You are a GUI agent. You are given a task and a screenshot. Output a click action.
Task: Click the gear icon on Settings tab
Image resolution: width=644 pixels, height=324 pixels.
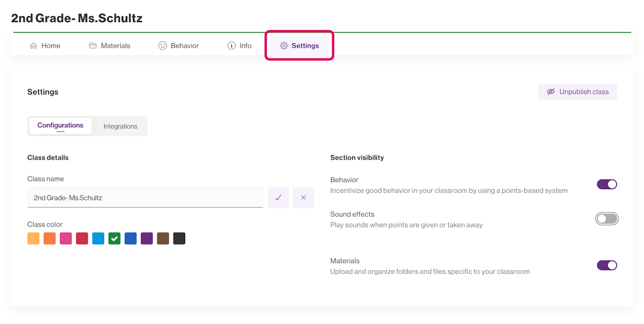pyautogui.click(x=284, y=46)
